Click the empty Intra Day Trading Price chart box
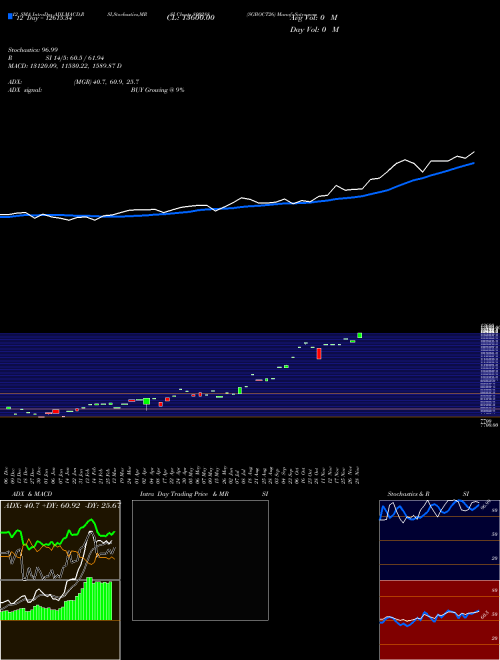Screen dimensions: 500x660 point(200,560)
